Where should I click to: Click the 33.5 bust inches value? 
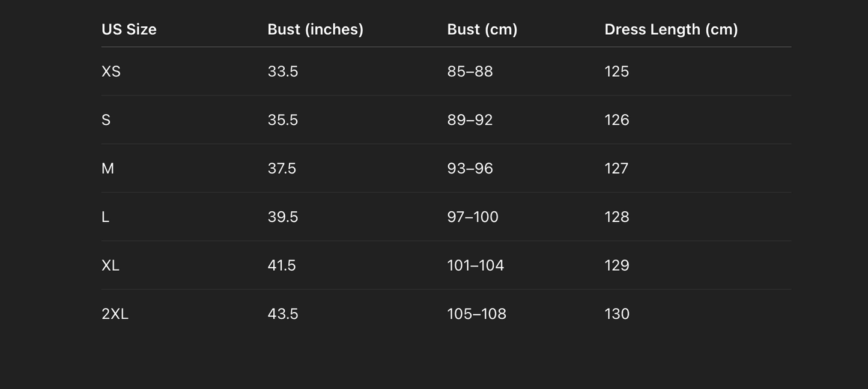tap(282, 71)
